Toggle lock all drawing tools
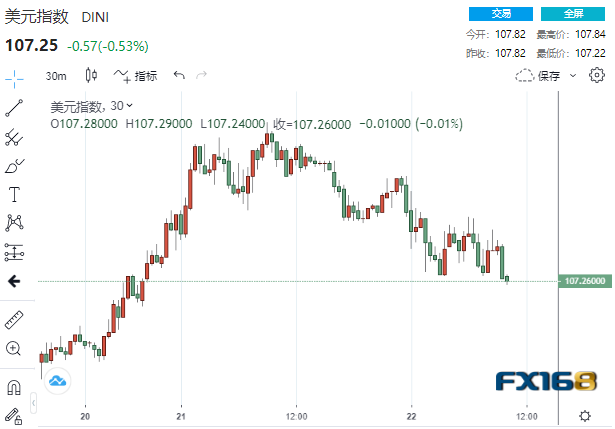The image size is (615, 429). 14,414
